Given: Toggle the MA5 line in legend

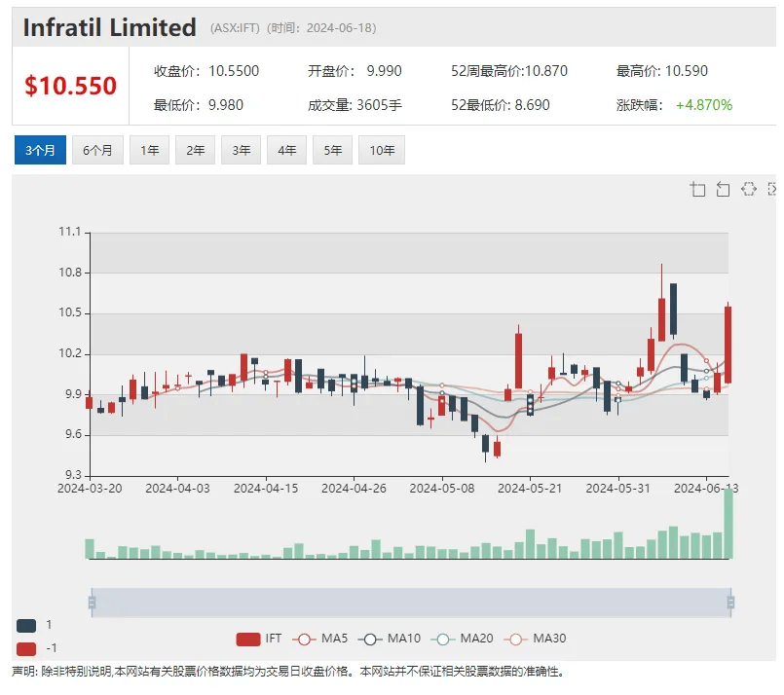Looking at the screenshot, I should 320,639.
